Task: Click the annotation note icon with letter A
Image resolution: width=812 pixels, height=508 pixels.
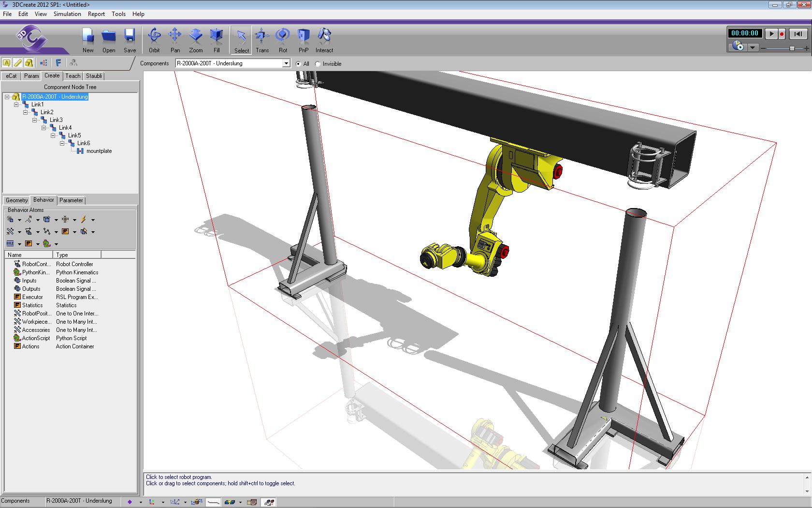Action: [6, 63]
